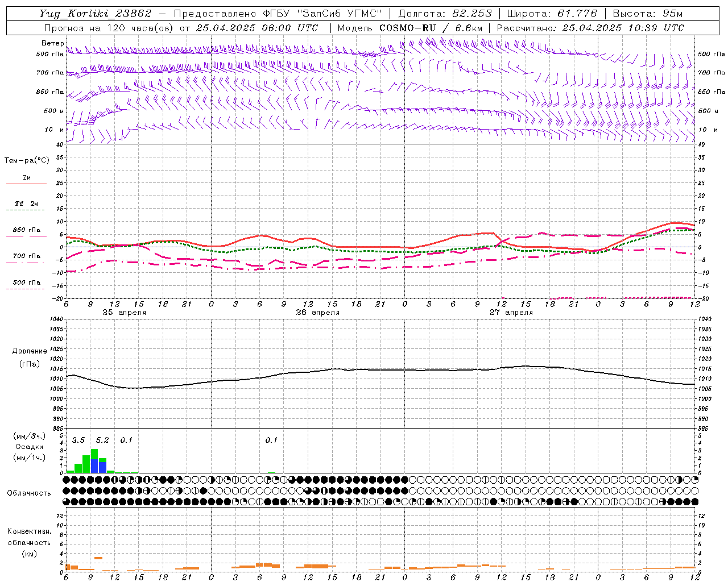Select the Осадки precipitation label
Viewport: 728px width, 582px height.
click(x=30, y=447)
